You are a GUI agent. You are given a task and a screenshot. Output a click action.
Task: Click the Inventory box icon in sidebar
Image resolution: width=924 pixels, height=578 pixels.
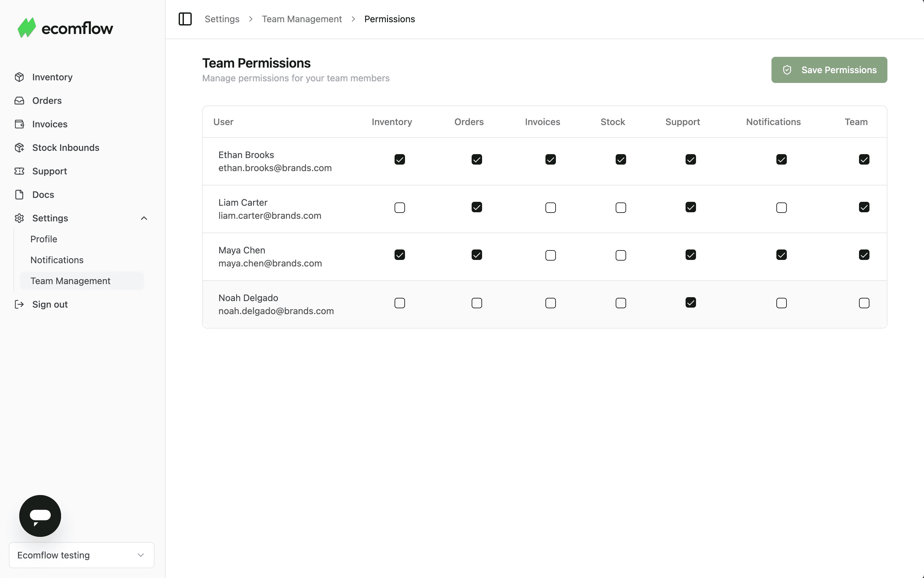point(19,77)
